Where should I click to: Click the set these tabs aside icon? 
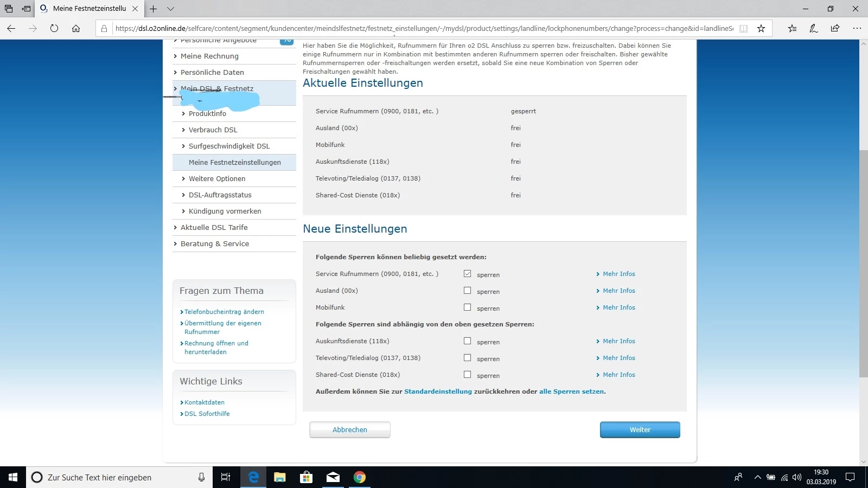point(26,9)
